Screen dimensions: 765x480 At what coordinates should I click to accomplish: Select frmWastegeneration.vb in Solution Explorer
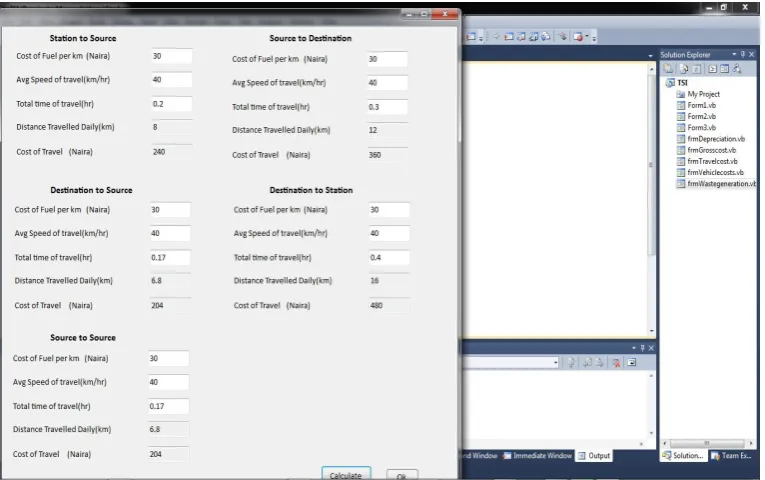point(721,184)
